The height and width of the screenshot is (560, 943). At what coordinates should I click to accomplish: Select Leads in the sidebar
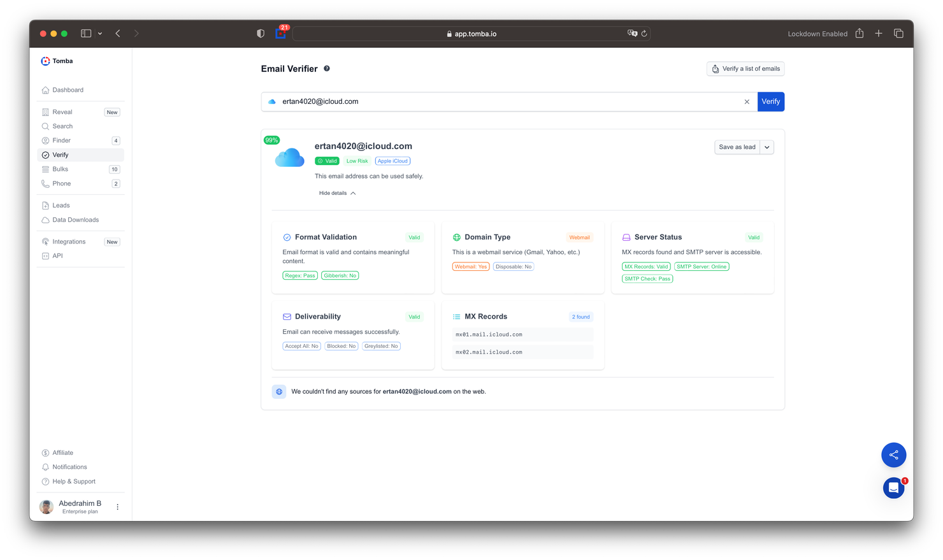pos(61,206)
